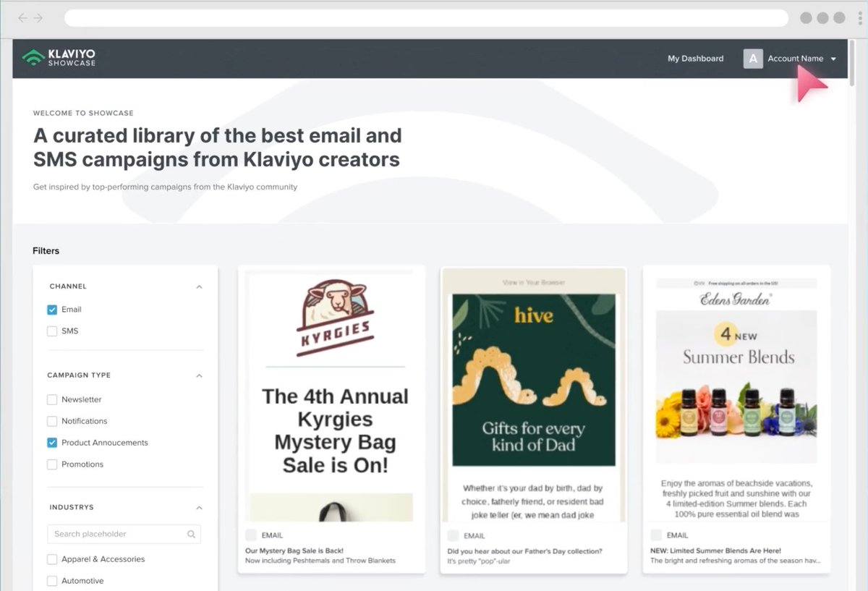
Task: Collapse the Industrys filter section
Action: pyautogui.click(x=199, y=508)
